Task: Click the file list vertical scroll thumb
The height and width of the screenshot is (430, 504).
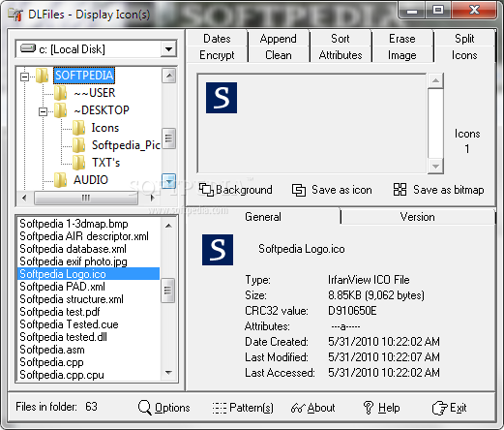Action: coord(168,291)
